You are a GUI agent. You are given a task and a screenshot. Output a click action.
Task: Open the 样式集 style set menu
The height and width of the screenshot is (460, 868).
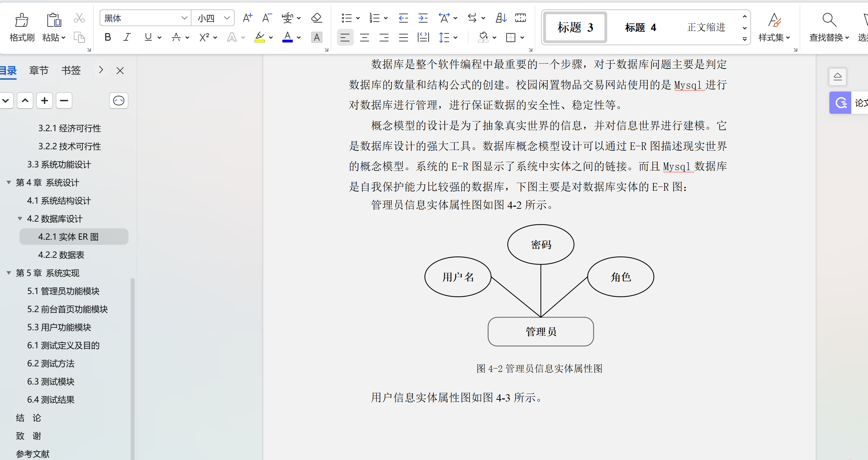coord(774,37)
